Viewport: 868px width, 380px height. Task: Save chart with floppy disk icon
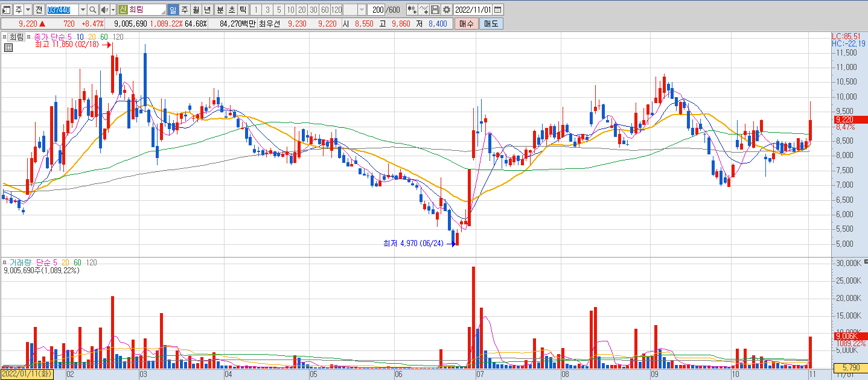(x=435, y=10)
